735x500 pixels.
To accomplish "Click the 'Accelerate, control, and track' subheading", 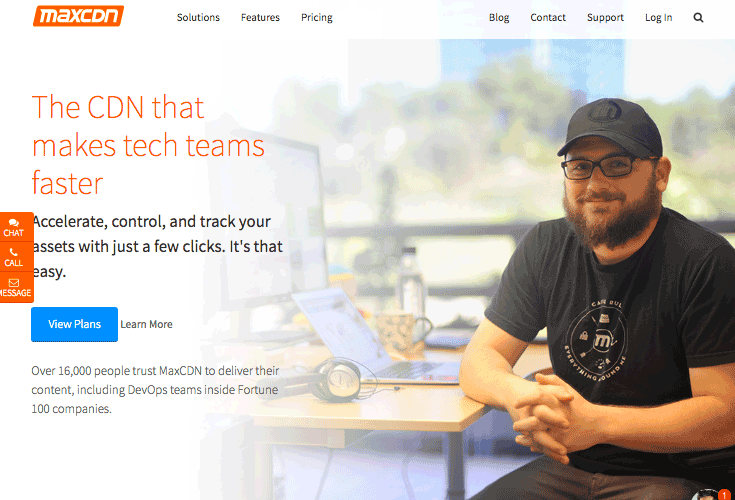I will point(157,246).
